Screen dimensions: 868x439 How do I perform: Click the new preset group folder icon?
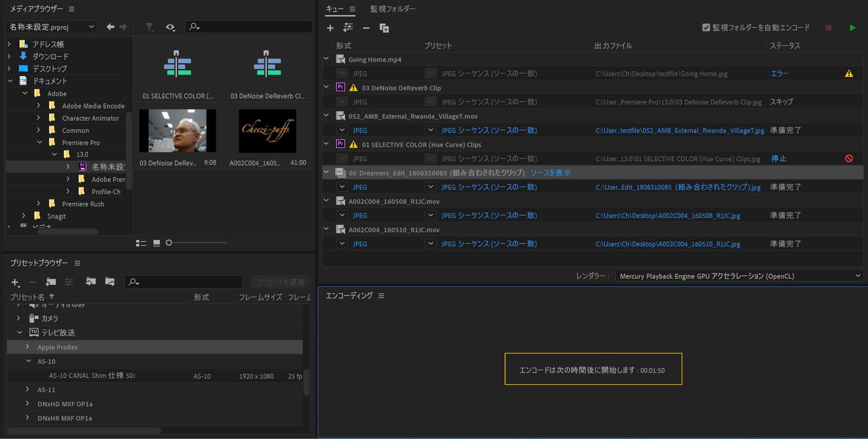pyautogui.click(x=51, y=282)
